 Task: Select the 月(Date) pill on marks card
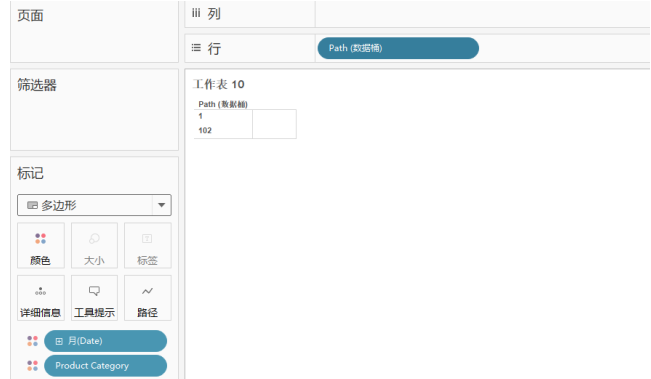(x=105, y=341)
